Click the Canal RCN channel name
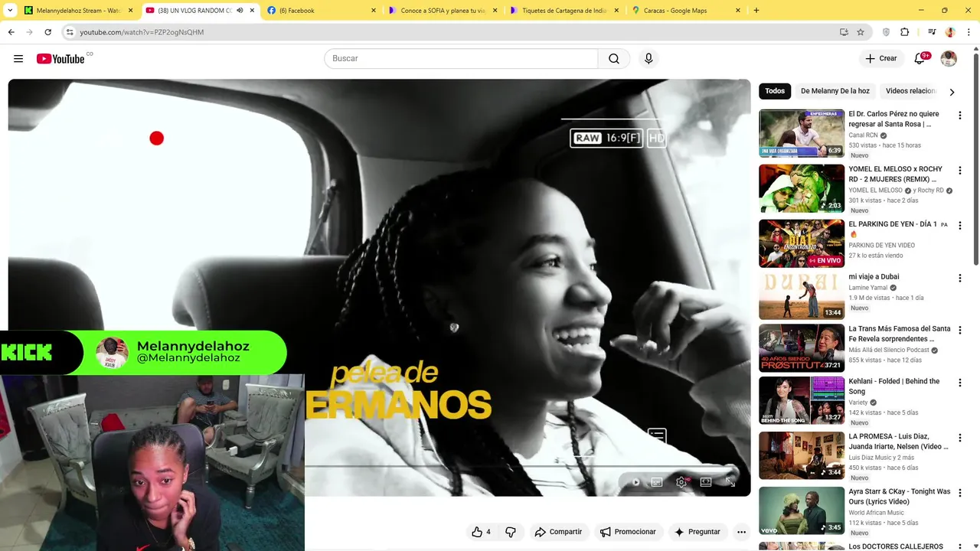 click(863, 135)
